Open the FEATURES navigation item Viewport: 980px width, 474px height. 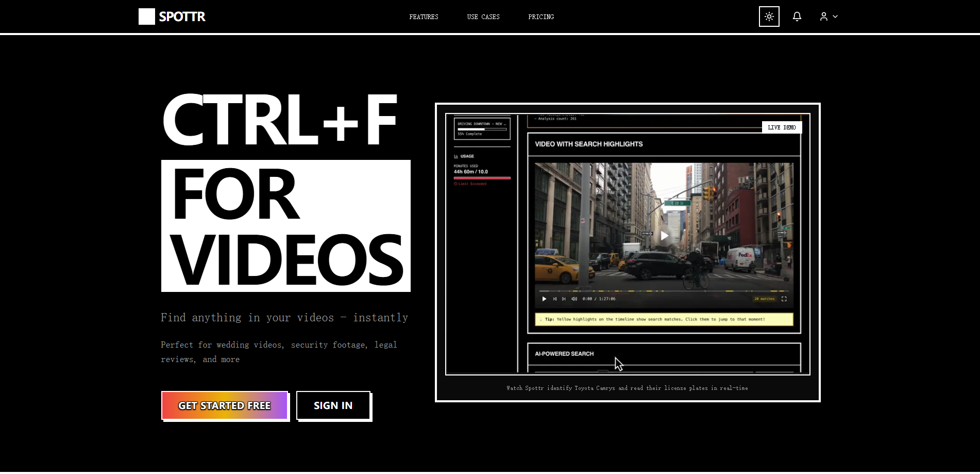point(424,17)
